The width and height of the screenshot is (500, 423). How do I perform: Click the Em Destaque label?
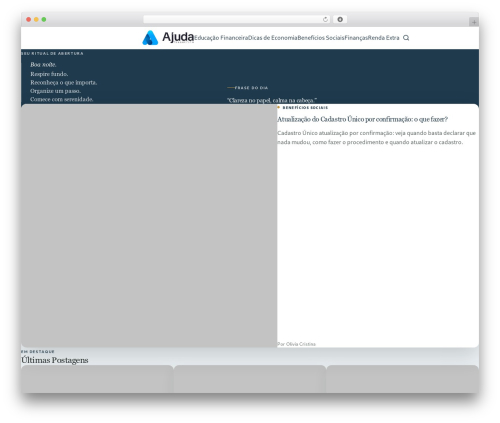click(x=38, y=351)
